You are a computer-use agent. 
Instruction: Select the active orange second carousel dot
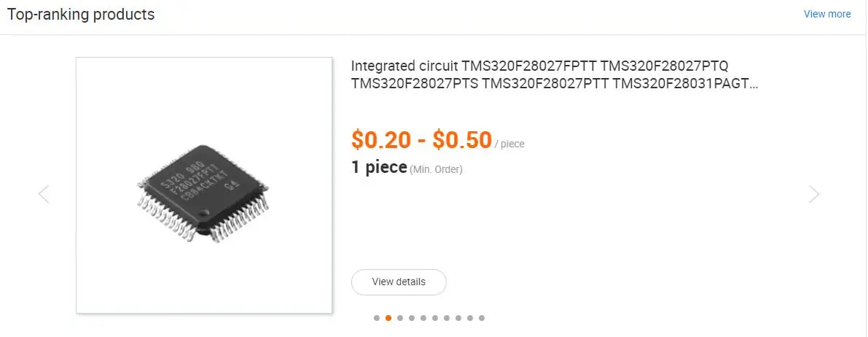coord(388,318)
